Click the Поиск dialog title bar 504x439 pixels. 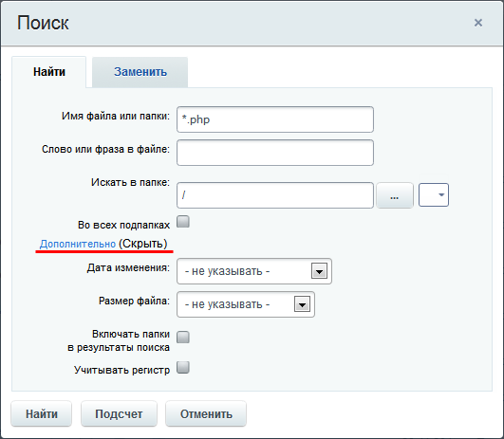point(252,23)
